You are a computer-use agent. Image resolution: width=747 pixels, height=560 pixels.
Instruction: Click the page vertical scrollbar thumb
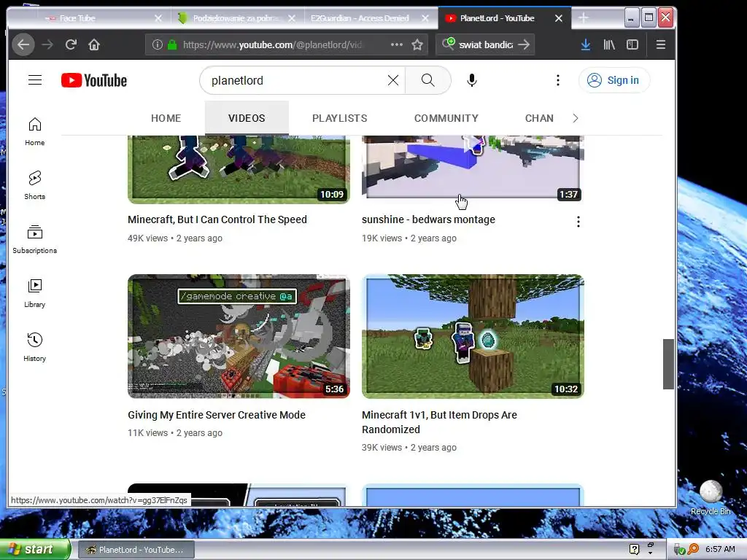coord(668,365)
